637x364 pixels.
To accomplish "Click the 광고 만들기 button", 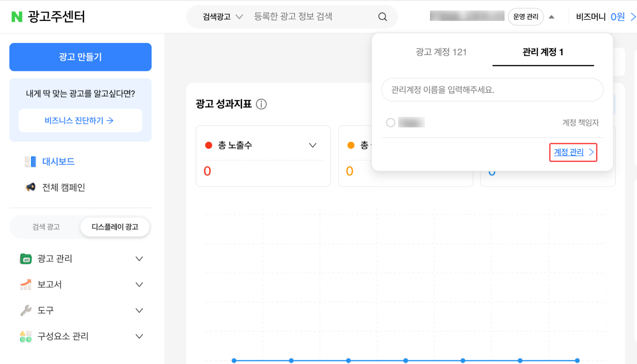I will 81,57.
